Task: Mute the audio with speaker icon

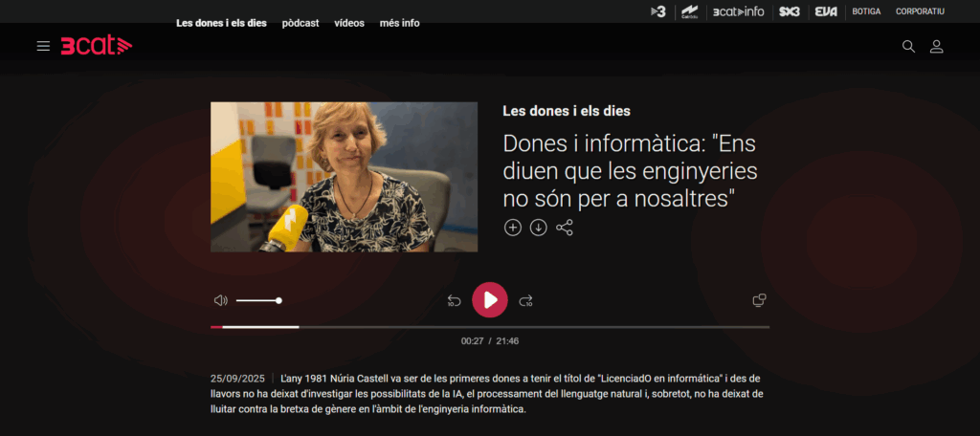Action: [x=221, y=300]
